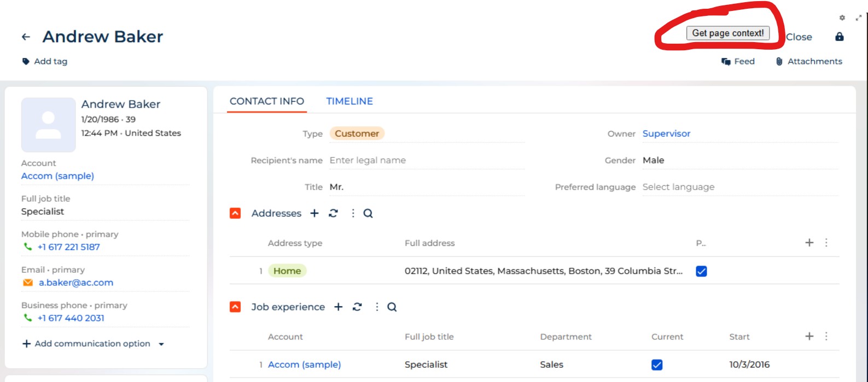Open the a.baker@ac.com email link
Screen dimensions: 868x382
[76, 283]
